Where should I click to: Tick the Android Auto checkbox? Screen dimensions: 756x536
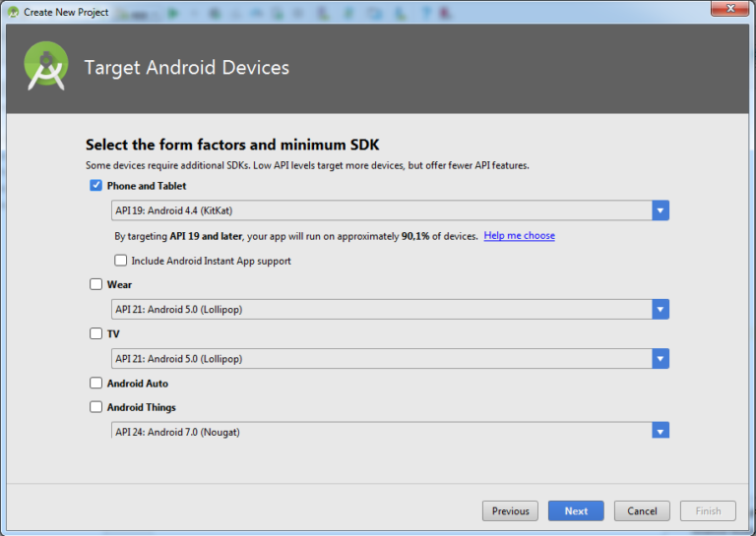(95, 384)
